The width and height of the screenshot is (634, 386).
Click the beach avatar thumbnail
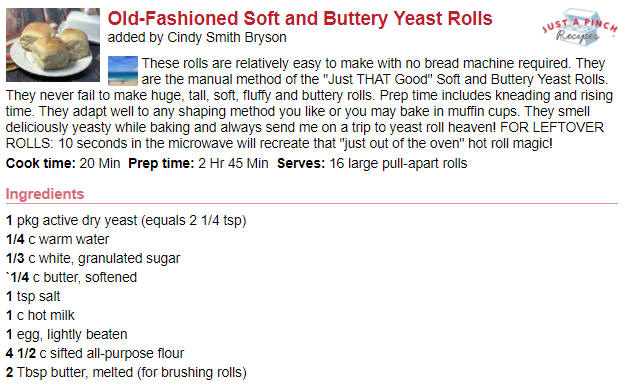point(123,71)
